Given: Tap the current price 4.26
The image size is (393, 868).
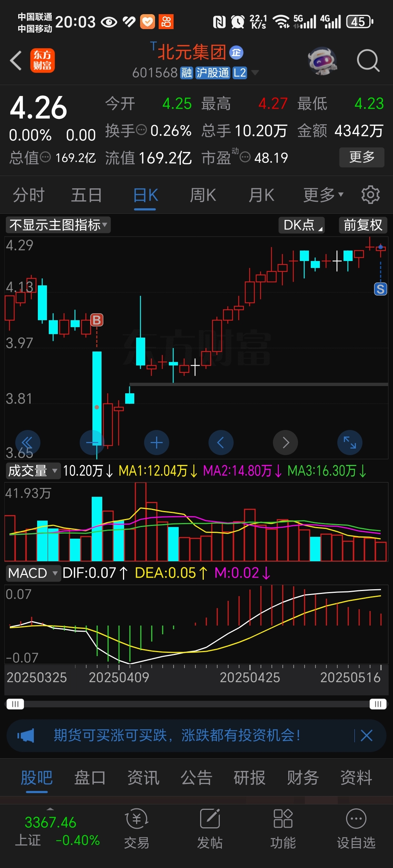Looking at the screenshot, I should tap(38, 108).
